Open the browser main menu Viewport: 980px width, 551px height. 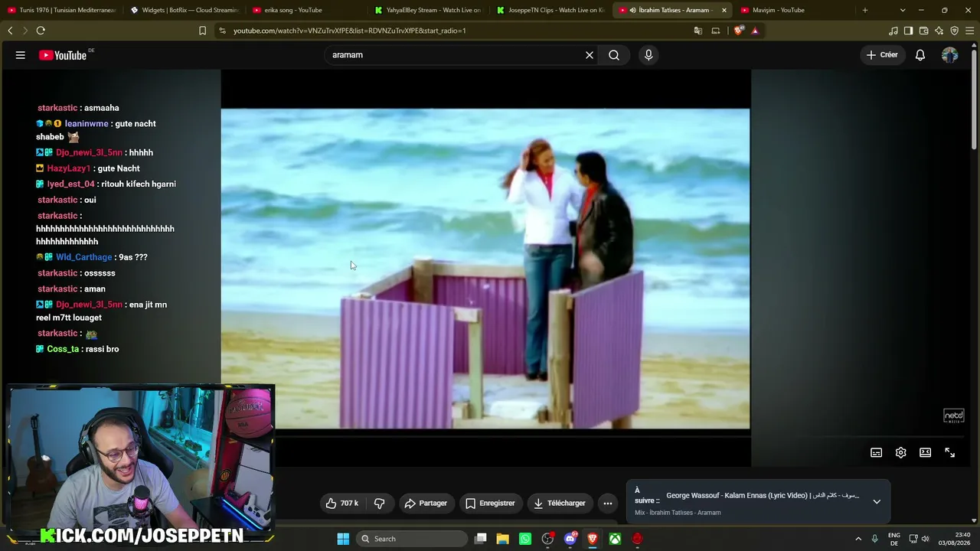point(970,31)
